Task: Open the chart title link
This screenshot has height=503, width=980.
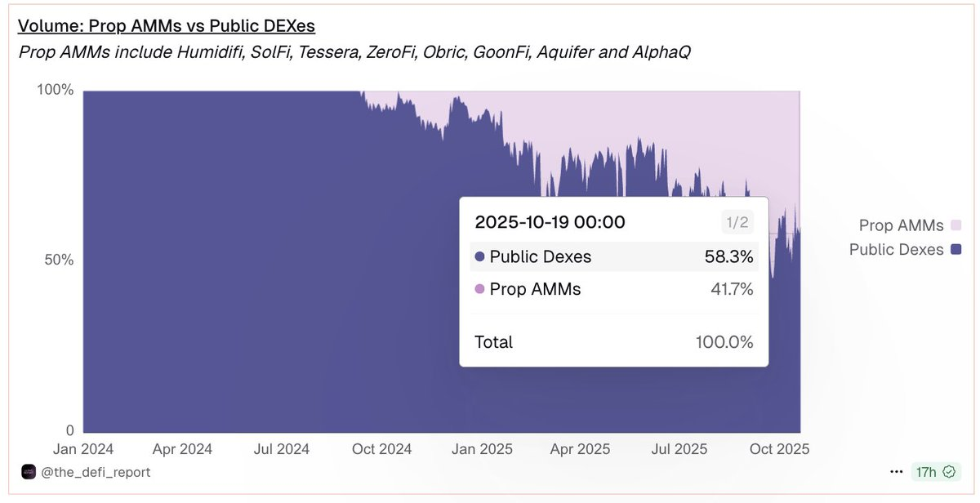Action: (x=166, y=26)
